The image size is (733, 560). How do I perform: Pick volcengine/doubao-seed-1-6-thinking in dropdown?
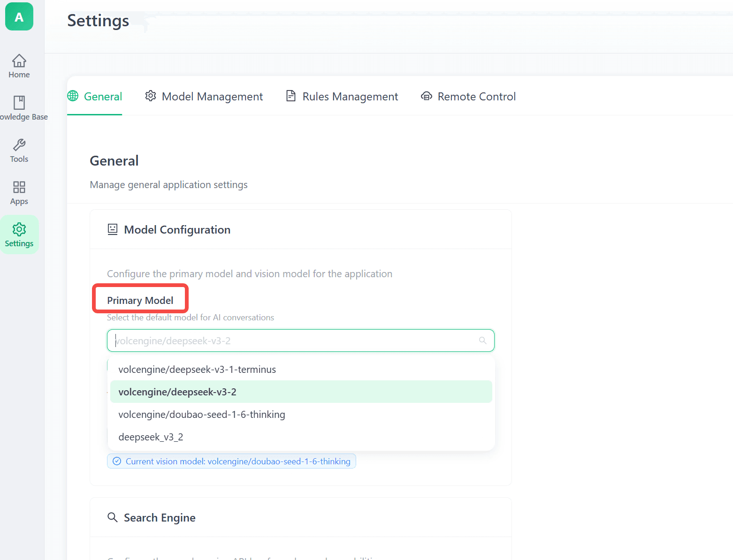(x=202, y=415)
